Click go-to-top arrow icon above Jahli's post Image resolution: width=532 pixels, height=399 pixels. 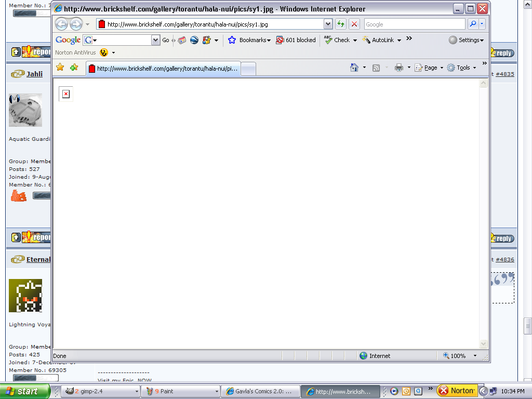[x=16, y=51]
